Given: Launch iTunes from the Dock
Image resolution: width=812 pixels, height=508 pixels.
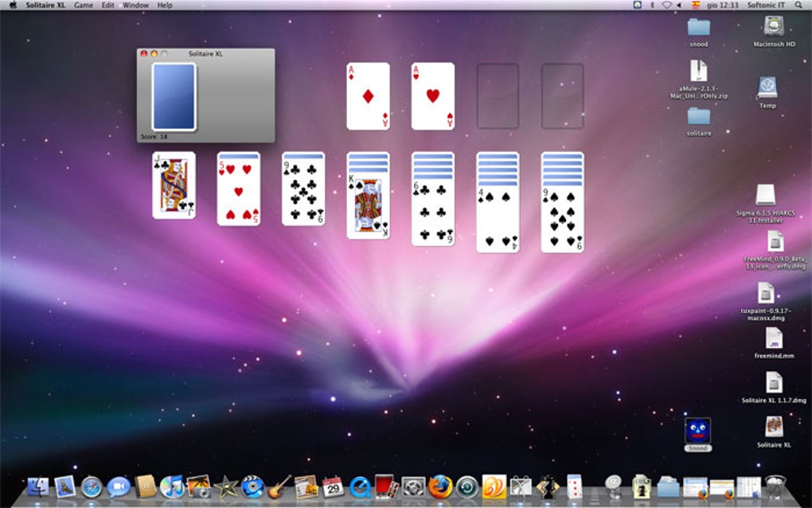Looking at the screenshot, I should (172, 487).
